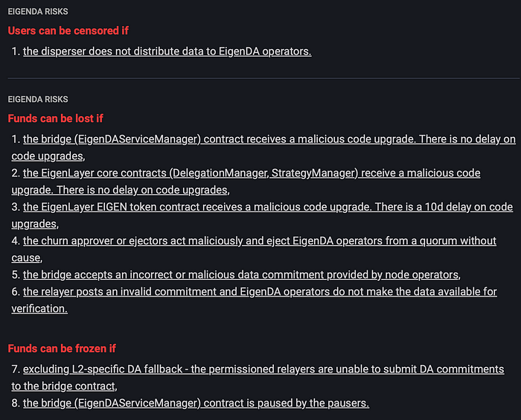This screenshot has width=521, height=420.
Task: Follow the EIGEN token contract 10d delay link
Action: [268, 207]
